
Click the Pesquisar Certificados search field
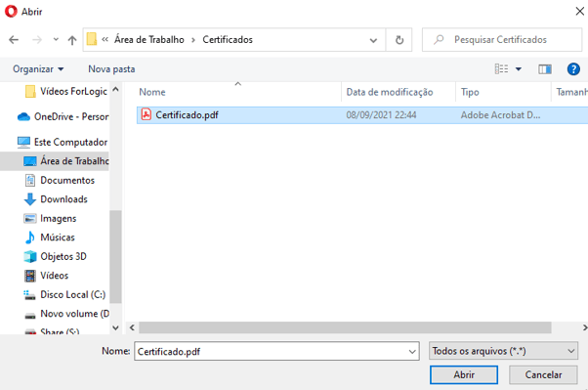502,39
